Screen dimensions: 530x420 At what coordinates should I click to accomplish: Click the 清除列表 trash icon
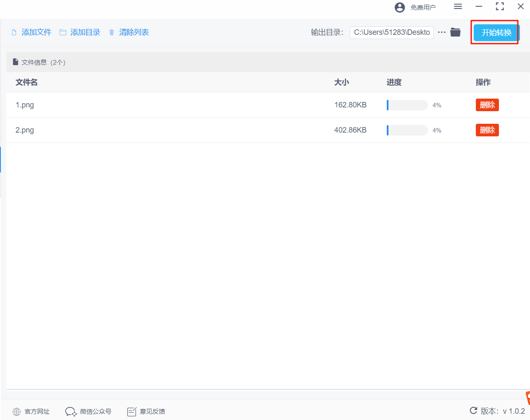tap(112, 32)
